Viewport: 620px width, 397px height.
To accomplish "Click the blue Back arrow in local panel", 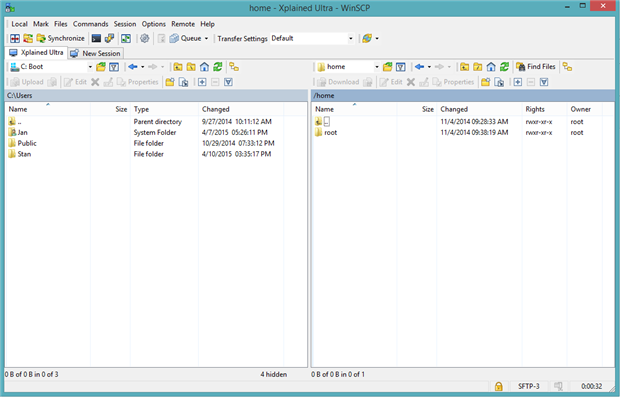I will tap(132, 67).
